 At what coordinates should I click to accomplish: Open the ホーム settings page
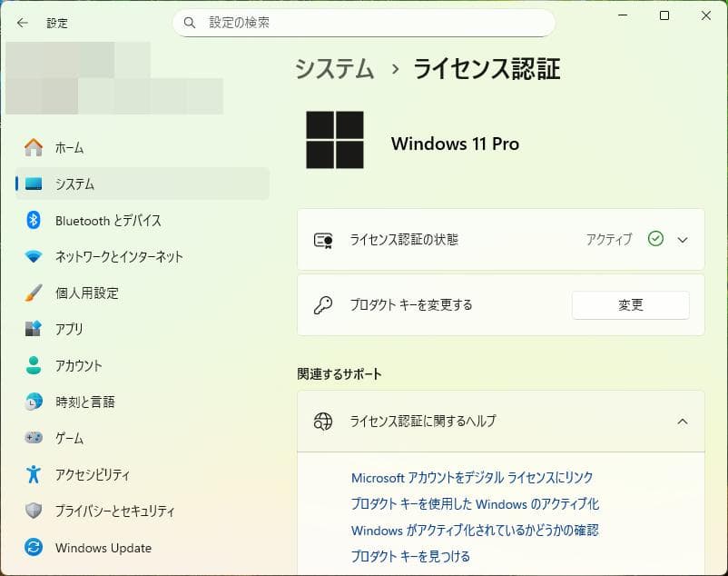(x=143, y=148)
